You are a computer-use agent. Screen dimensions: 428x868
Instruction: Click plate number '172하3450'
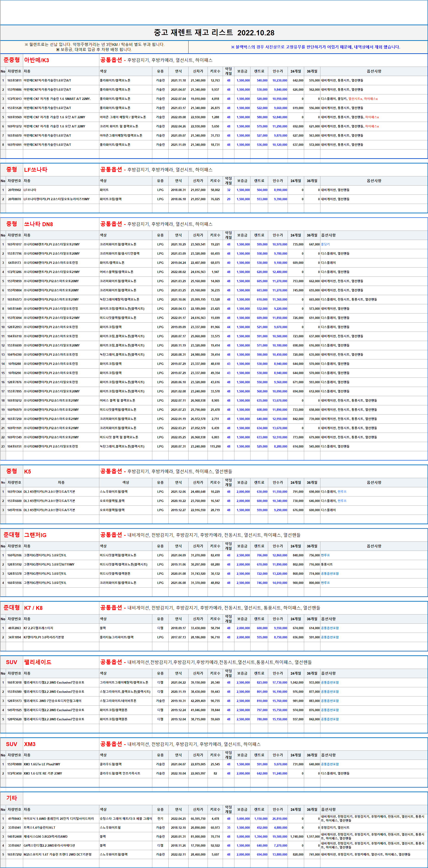coord(14,774)
